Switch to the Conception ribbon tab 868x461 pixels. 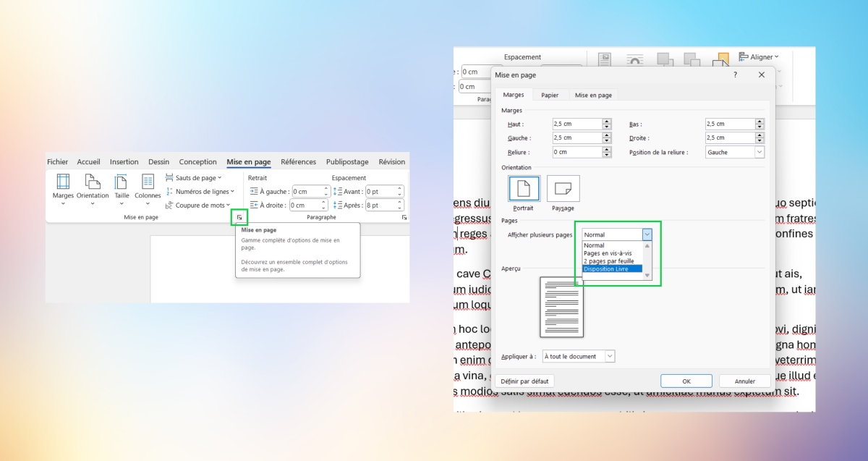(x=198, y=162)
